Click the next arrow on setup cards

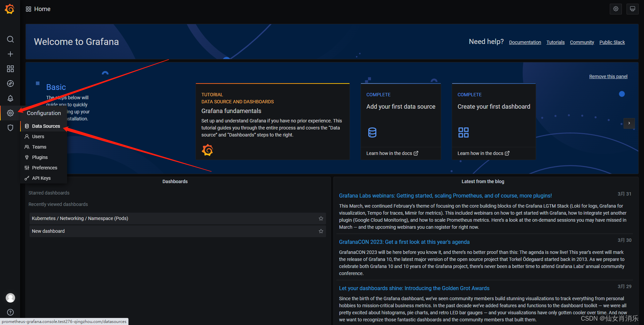click(629, 123)
